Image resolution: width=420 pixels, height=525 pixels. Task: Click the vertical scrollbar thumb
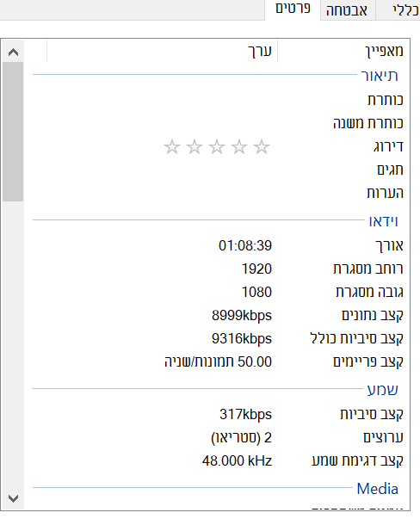(13, 132)
